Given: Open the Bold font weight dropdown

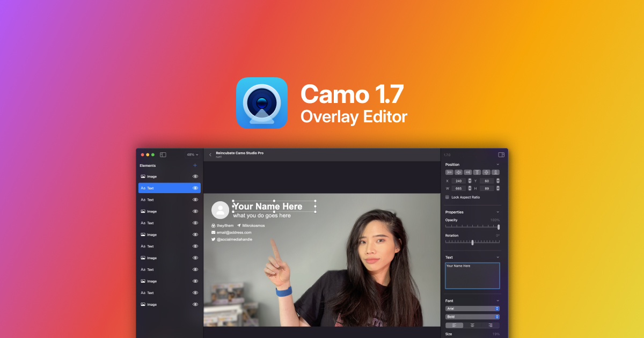Looking at the screenshot, I should pyautogui.click(x=472, y=317).
